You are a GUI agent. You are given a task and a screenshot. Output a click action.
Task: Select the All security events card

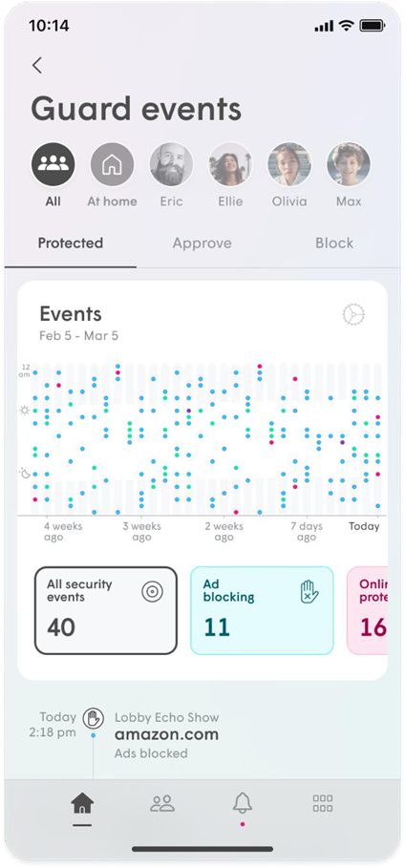click(106, 610)
